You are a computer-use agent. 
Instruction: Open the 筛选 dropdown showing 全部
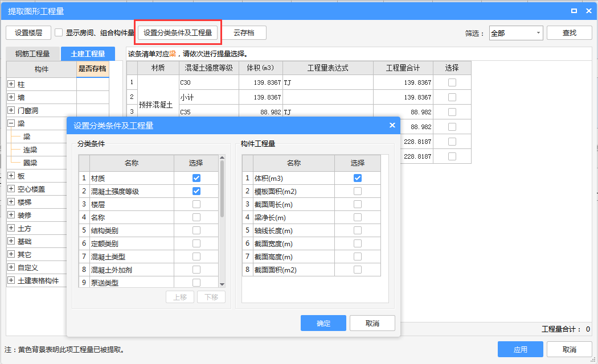tap(515, 33)
